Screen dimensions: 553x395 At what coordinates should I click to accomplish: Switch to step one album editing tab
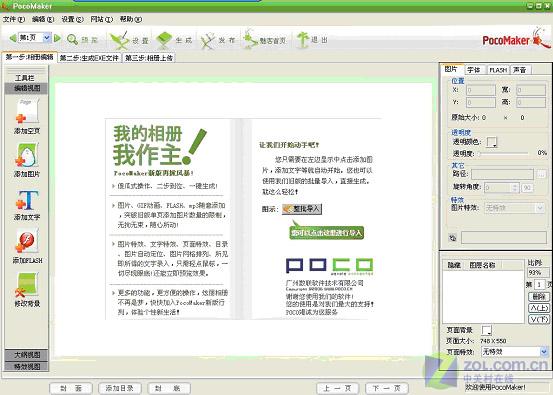29,57
